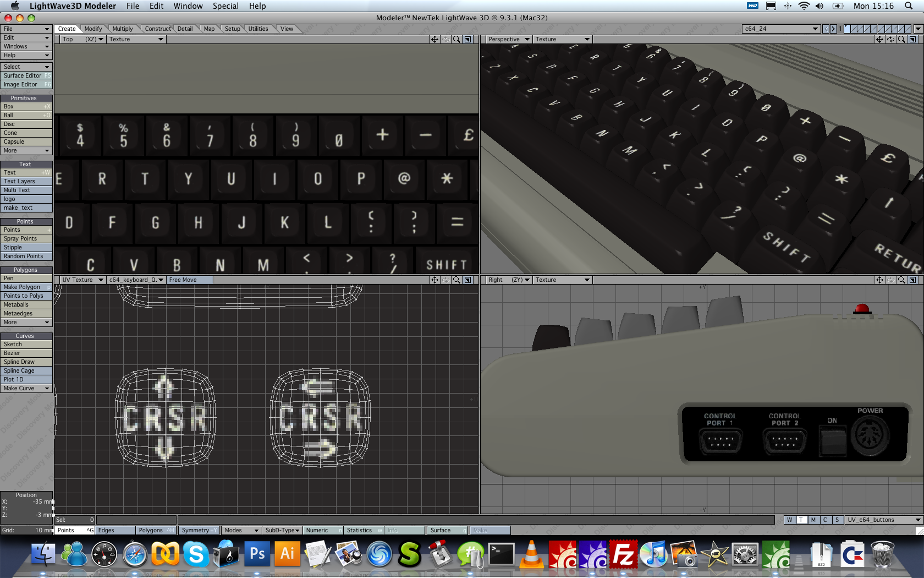Open the UV_c64_buttons map dropdown
Screen dimensions: 924x578
click(x=884, y=520)
